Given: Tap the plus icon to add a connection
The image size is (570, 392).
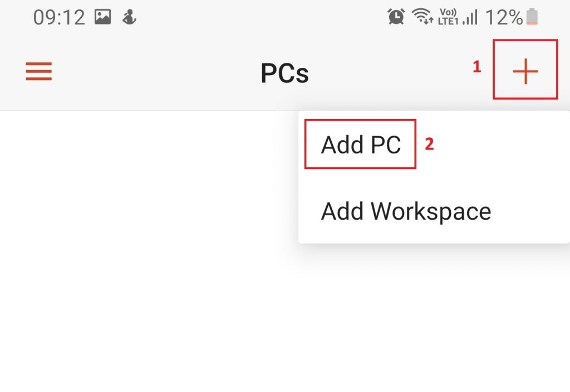Looking at the screenshot, I should 525,72.
